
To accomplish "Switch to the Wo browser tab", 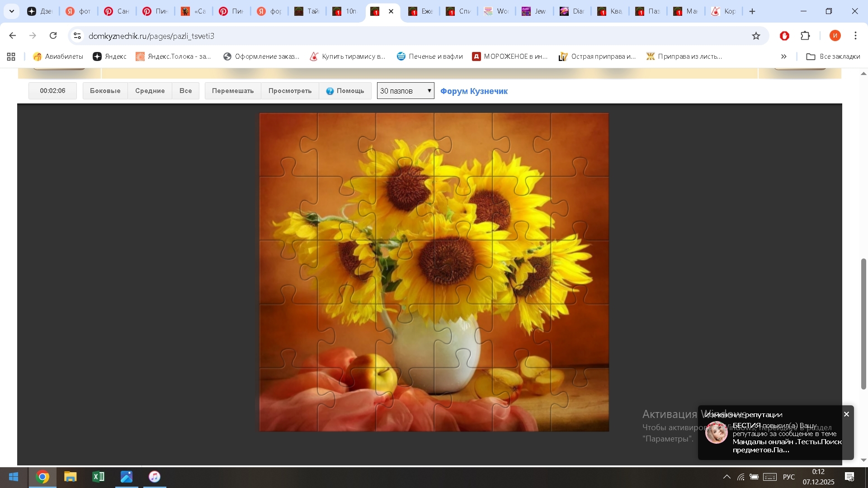I will pos(496,11).
